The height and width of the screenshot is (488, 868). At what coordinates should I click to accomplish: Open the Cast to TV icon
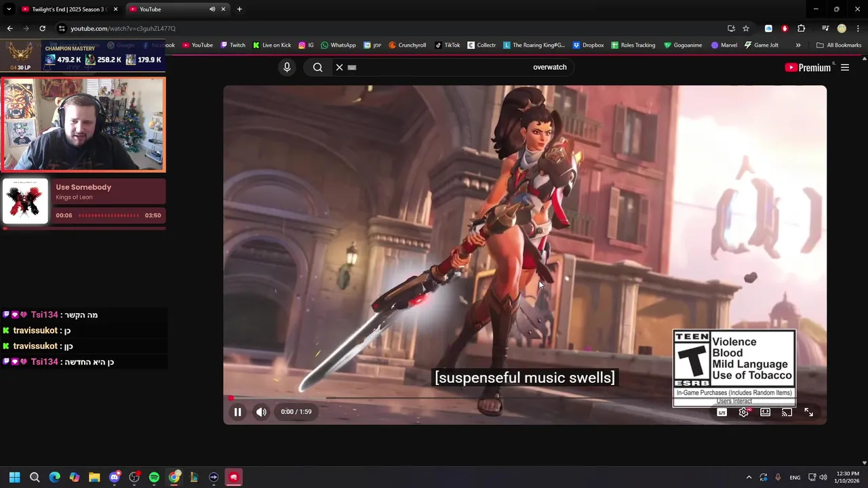787,412
